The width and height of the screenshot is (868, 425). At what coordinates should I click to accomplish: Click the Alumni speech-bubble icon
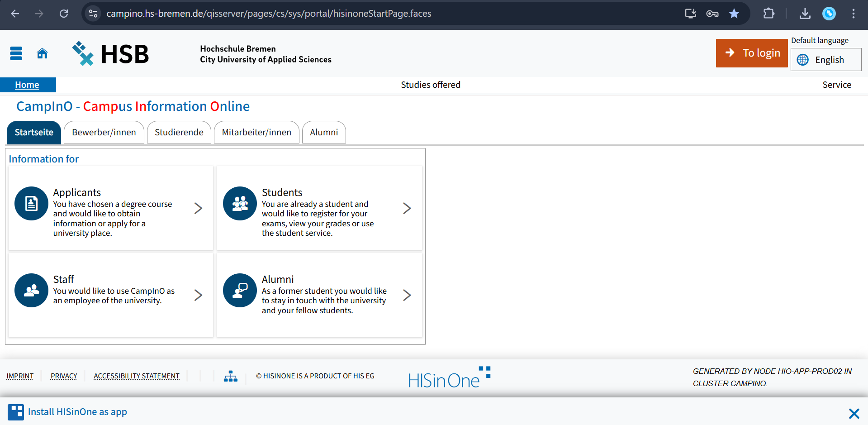click(240, 291)
